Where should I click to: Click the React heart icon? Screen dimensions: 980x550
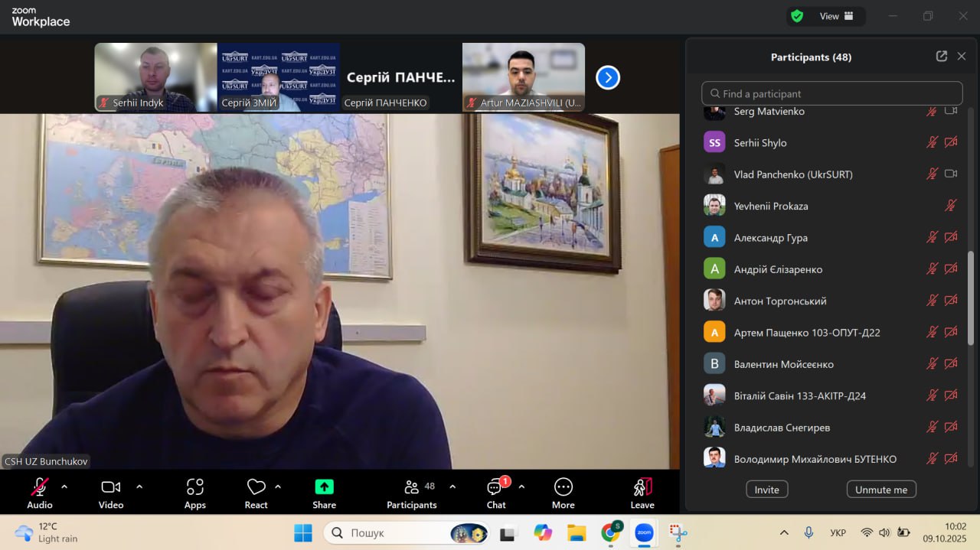[x=256, y=487]
